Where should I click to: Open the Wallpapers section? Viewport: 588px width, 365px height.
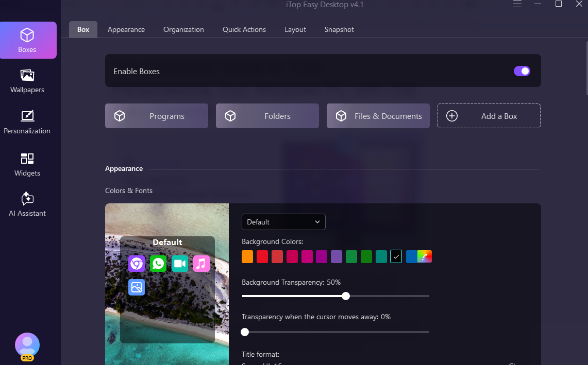(27, 81)
